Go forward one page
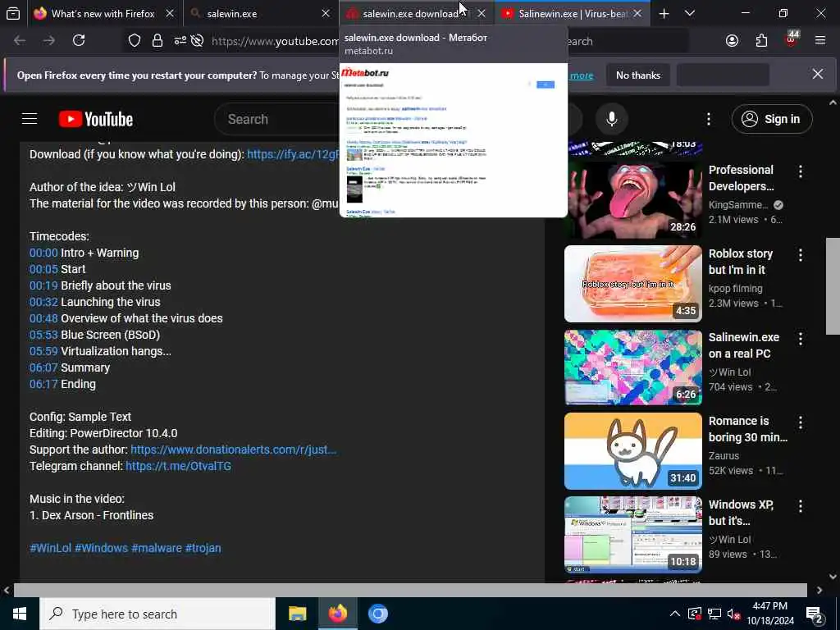 point(49,40)
